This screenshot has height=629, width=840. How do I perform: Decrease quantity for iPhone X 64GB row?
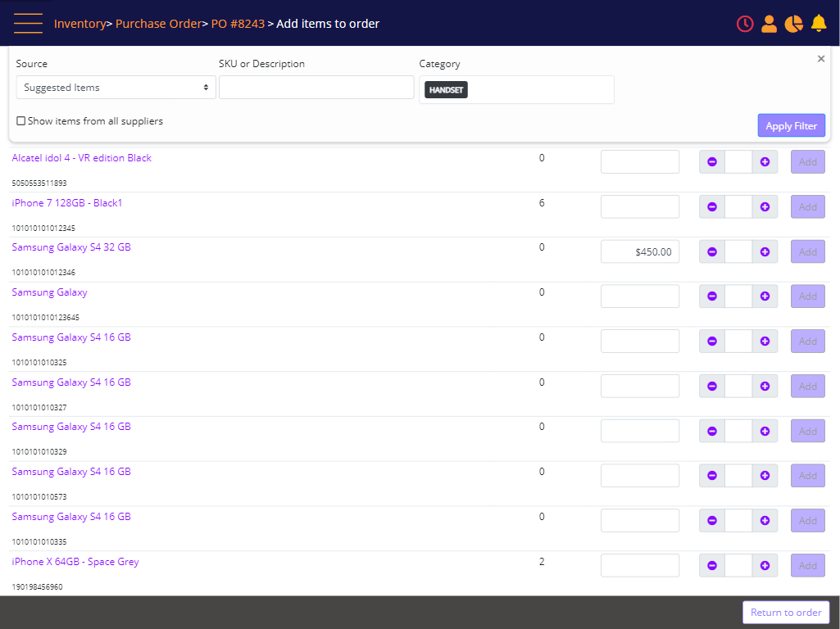tap(712, 565)
